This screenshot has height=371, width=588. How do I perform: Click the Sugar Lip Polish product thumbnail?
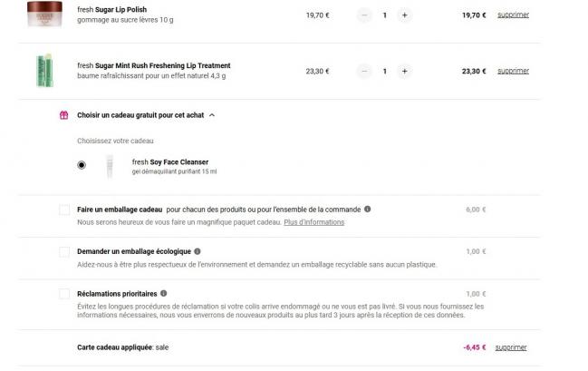pyautogui.click(x=41, y=12)
